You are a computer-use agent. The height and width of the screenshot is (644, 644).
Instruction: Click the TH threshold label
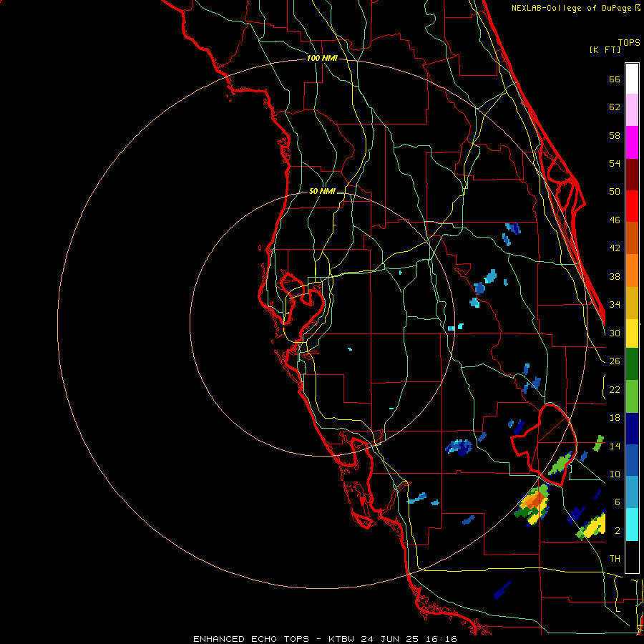(615, 559)
